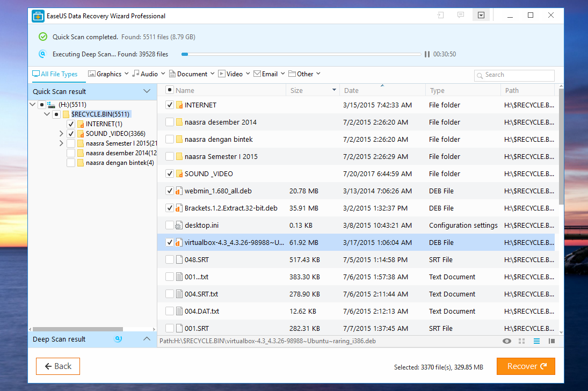Viewport: 588px width, 391px height.
Task: Open the feedback chat icon in title bar
Action: tap(461, 16)
